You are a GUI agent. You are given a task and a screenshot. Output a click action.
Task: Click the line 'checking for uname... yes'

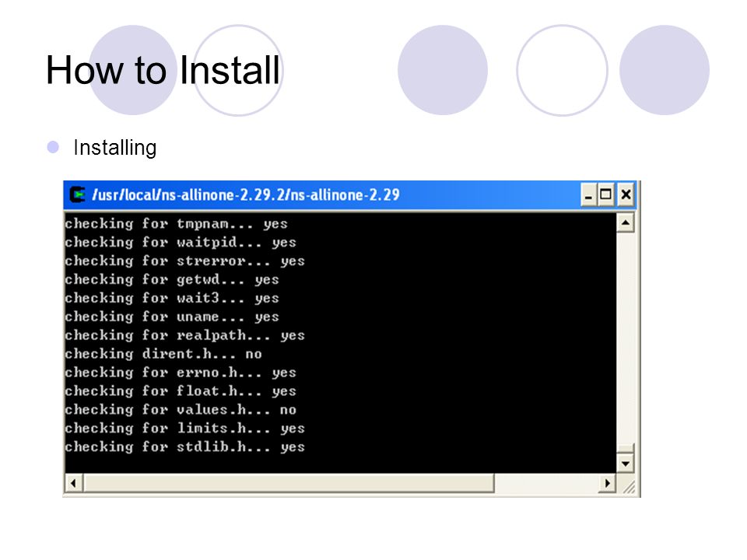pos(172,317)
